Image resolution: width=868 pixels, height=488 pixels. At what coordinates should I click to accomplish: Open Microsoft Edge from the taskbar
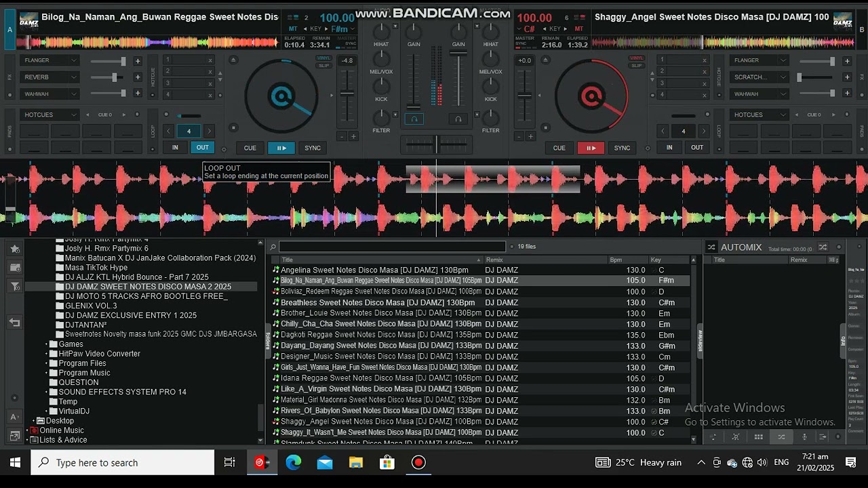point(294,462)
